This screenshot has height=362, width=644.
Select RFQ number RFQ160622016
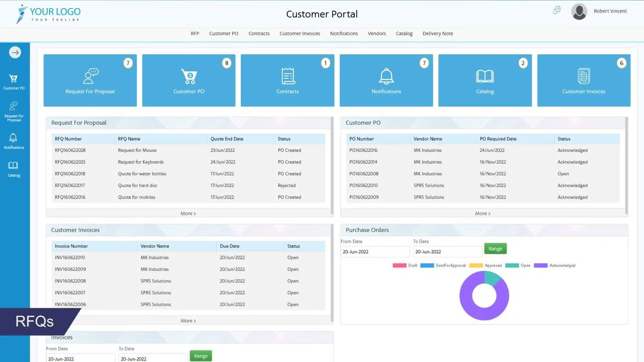click(70, 197)
